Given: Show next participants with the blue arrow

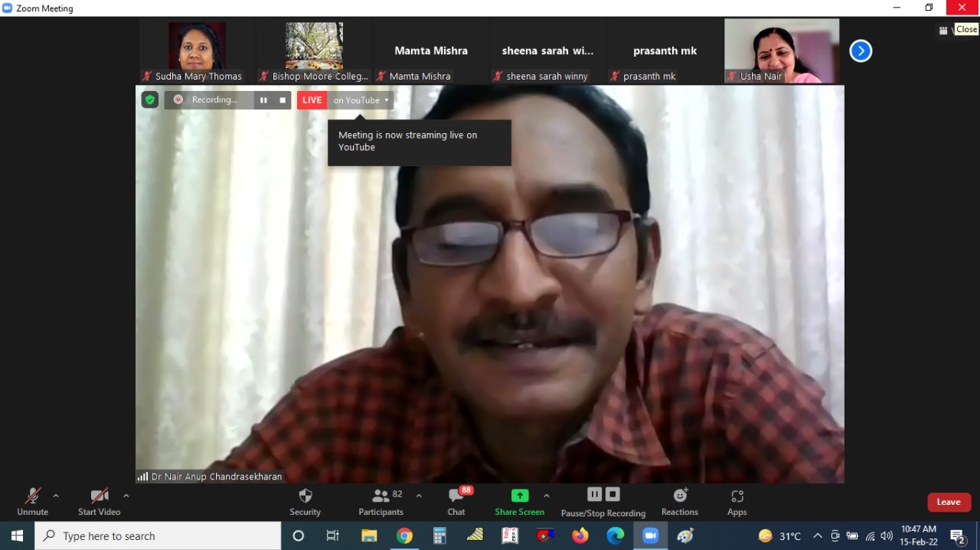Looking at the screenshot, I should pos(861,51).
